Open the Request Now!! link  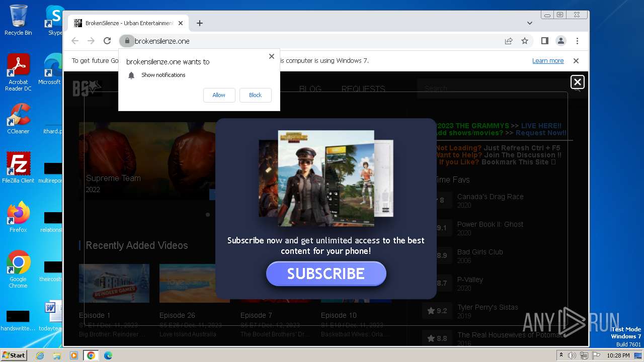coord(540,133)
